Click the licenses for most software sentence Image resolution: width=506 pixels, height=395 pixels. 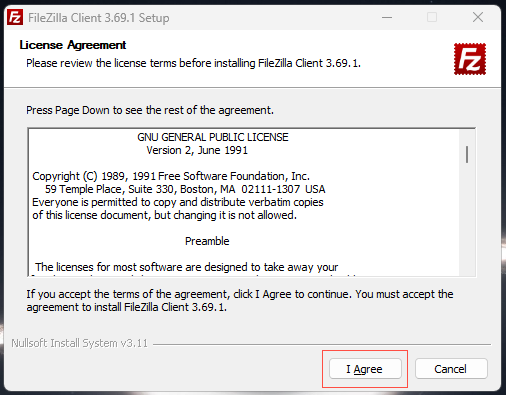187,267
